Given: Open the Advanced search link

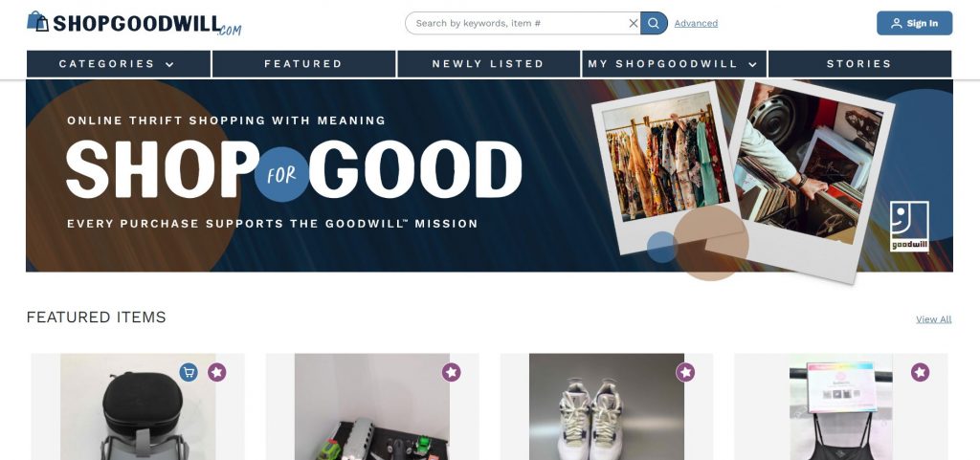Looking at the screenshot, I should click(x=696, y=23).
